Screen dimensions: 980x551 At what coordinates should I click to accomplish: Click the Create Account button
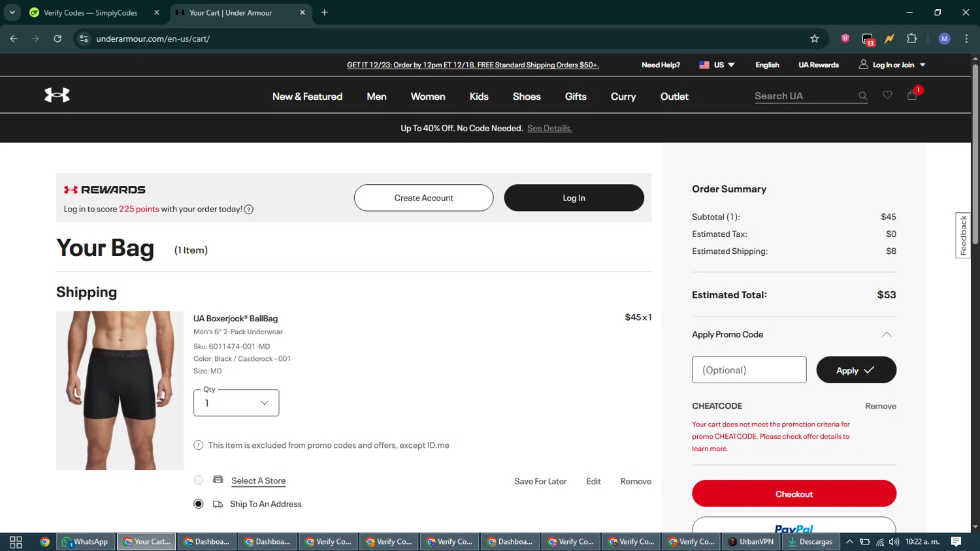[424, 198]
